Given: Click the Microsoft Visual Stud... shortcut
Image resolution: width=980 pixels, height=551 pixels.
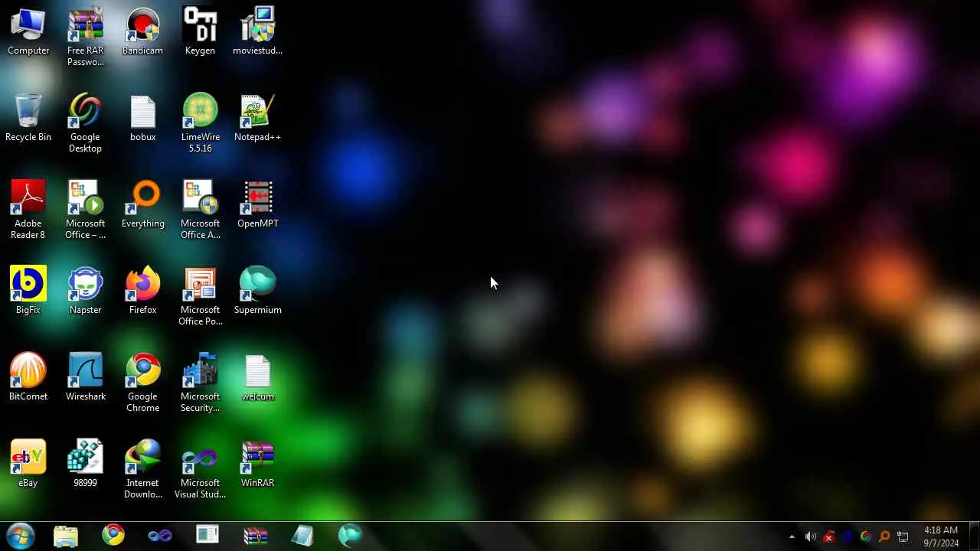Looking at the screenshot, I should click(x=200, y=469).
